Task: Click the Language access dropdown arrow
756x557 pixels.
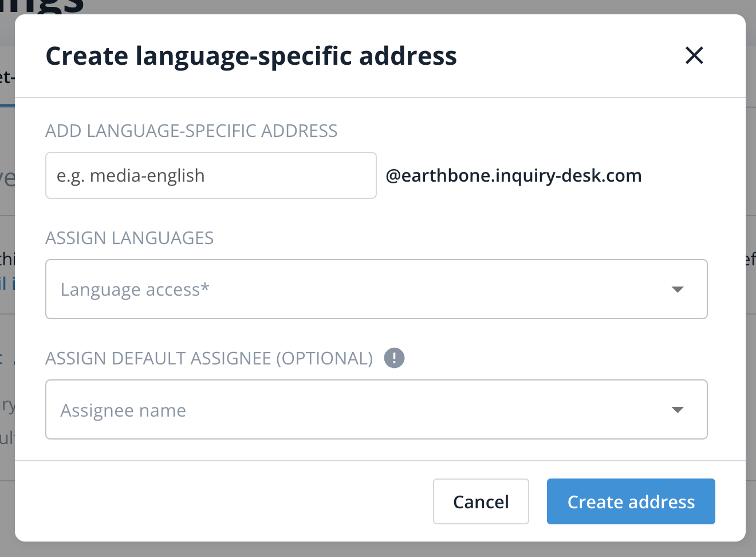Action: click(678, 289)
